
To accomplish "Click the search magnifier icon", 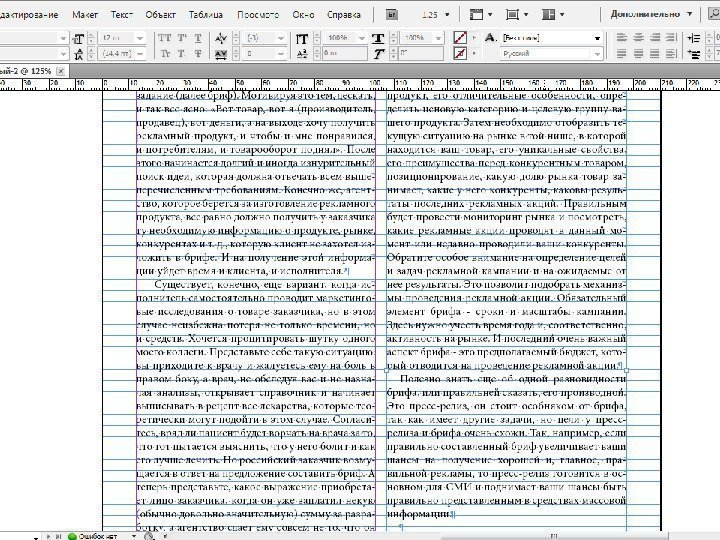I will tap(714, 15).
